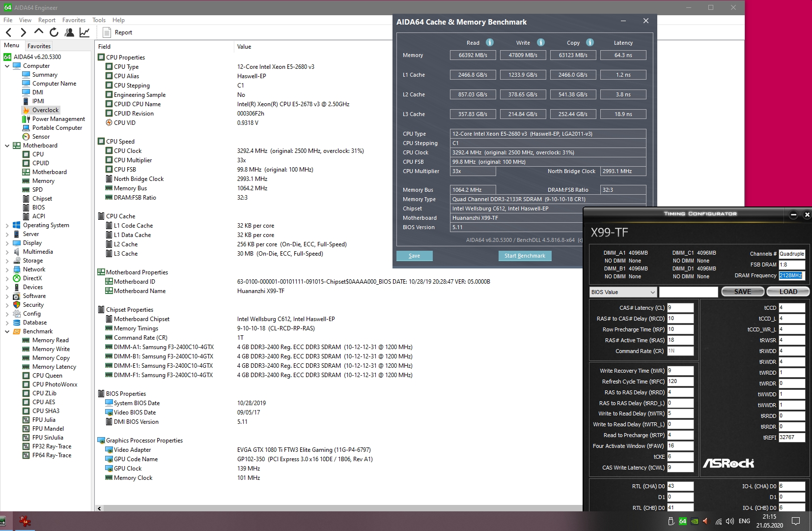The height and width of the screenshot is (531, 812).
Task: Select FPU Julia benchmark
Action: pos(44,420)
